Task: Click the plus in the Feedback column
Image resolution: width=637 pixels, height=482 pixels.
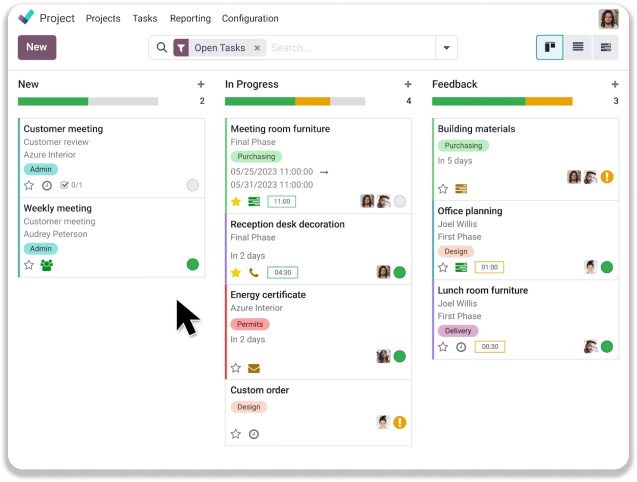Action: coord(614,85)
